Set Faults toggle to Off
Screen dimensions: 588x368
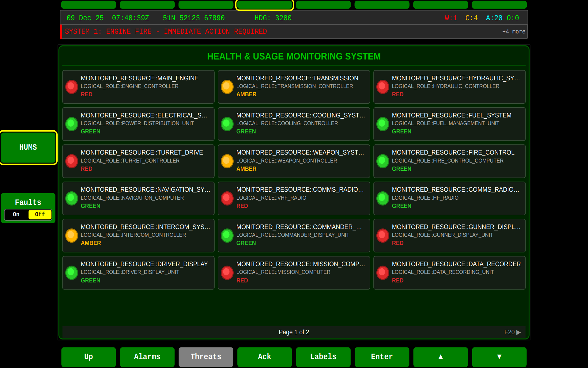(40, 214)
